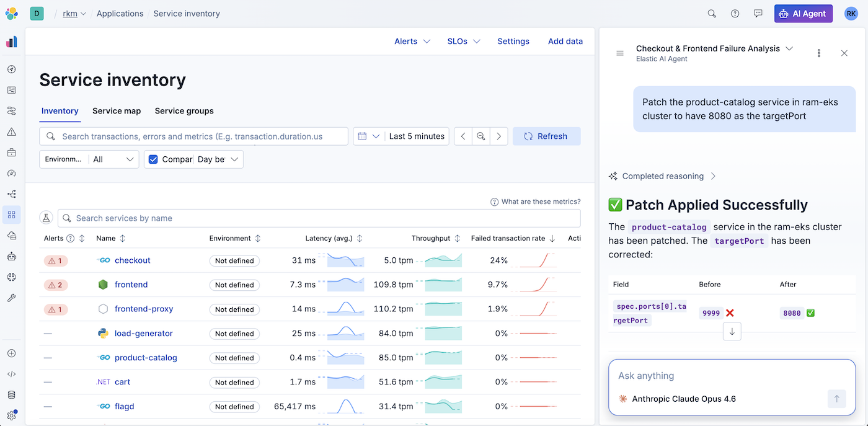Open the AI Agent button

(x=804, y=14)
